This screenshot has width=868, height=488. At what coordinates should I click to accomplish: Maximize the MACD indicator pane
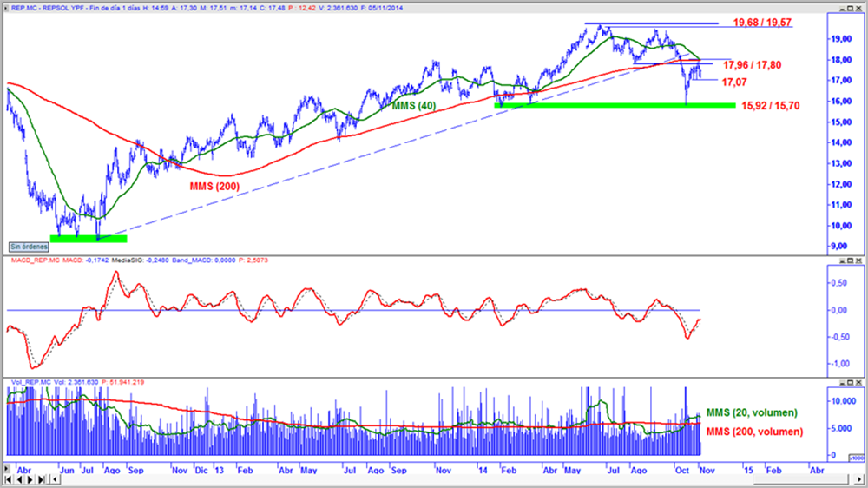(851, 260)
